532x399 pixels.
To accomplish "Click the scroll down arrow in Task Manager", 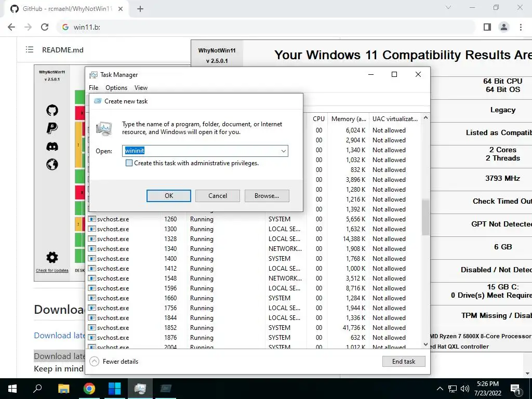I will 425,344.
